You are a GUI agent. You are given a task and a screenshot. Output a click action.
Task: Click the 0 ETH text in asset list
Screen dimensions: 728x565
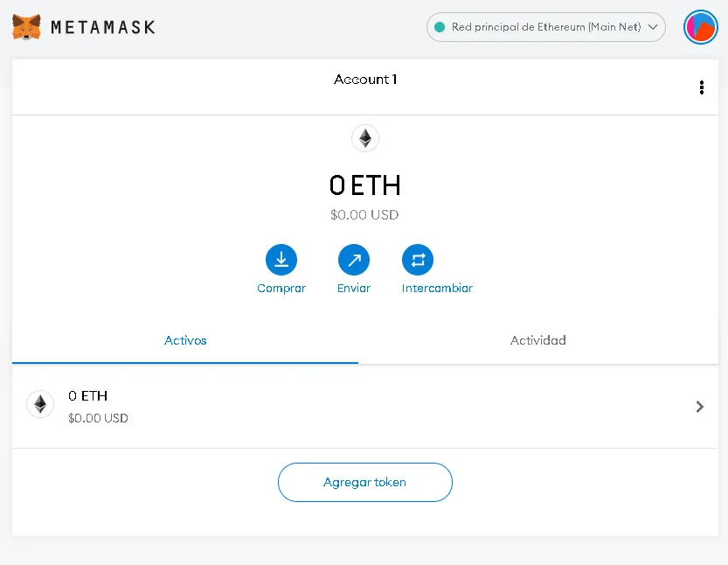[87, 396]
